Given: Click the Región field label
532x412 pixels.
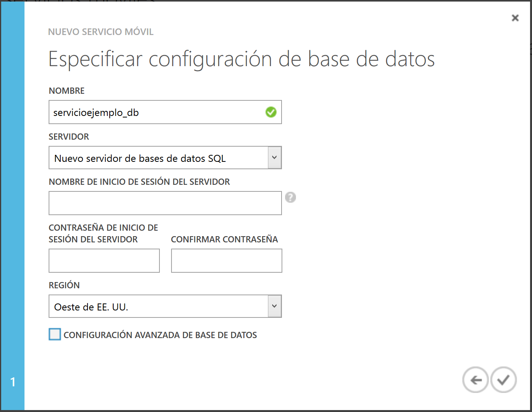Looking at the screenshot, I should 64,285.
